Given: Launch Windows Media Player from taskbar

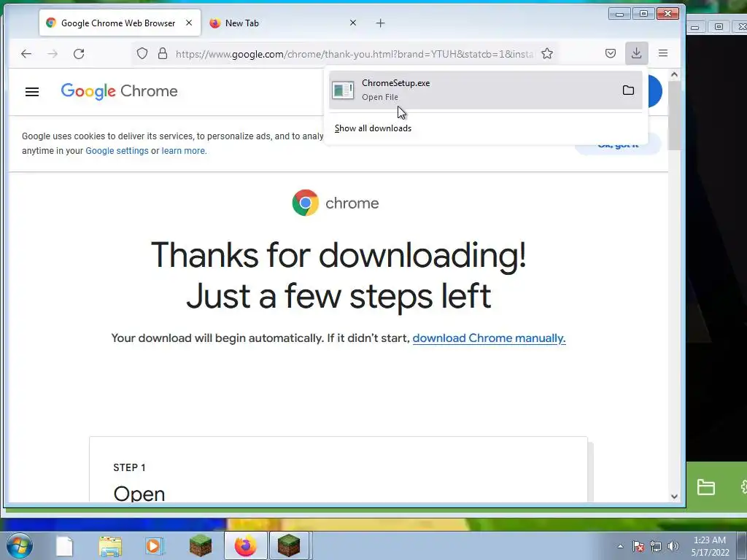Looking at the screenshot, I should [x=154, y=546].
